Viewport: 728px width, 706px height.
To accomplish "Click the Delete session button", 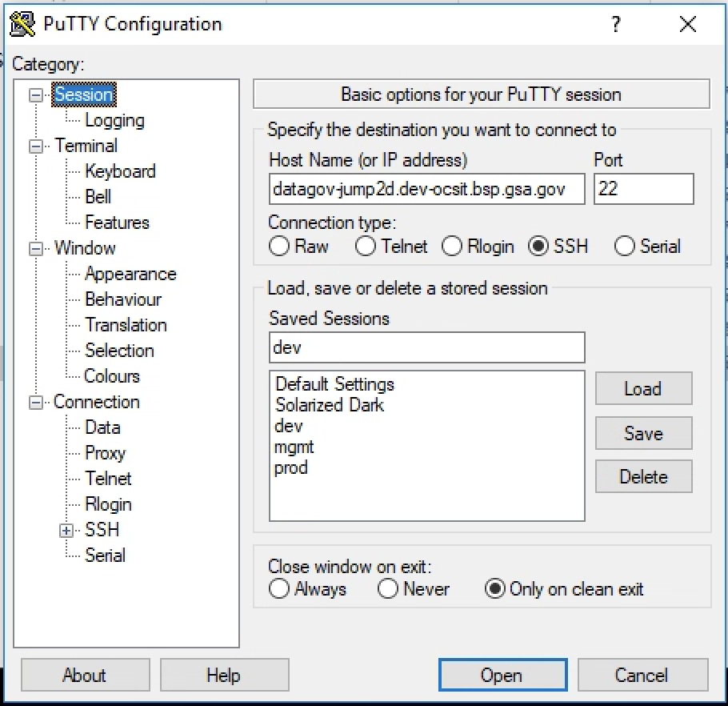I will click(x=643, y=476).
